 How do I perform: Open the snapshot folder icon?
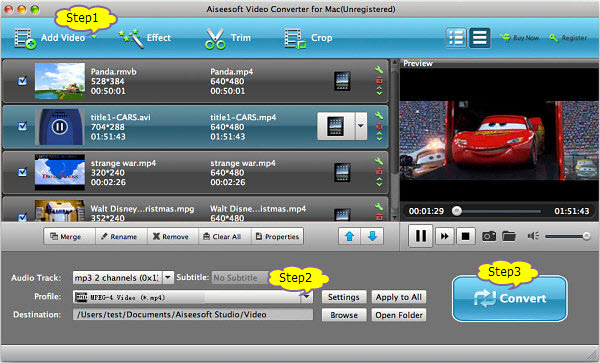pyautogui.click(x=509, y=236)
